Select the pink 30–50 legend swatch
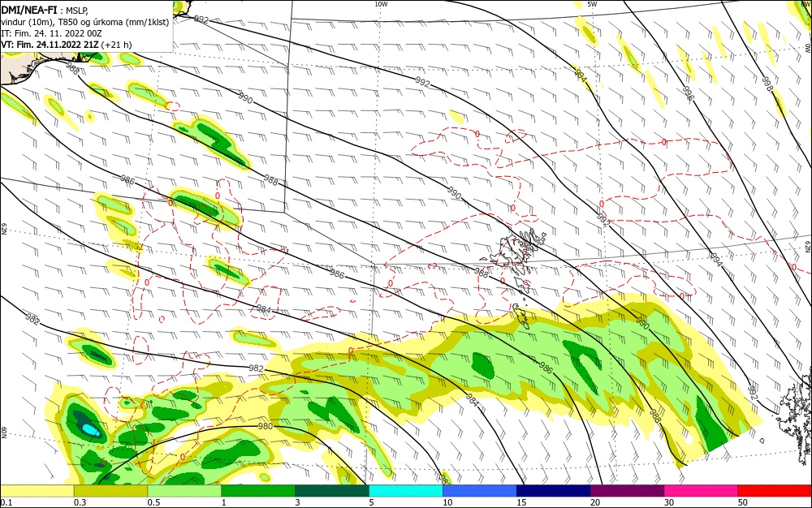 point(701,491)
